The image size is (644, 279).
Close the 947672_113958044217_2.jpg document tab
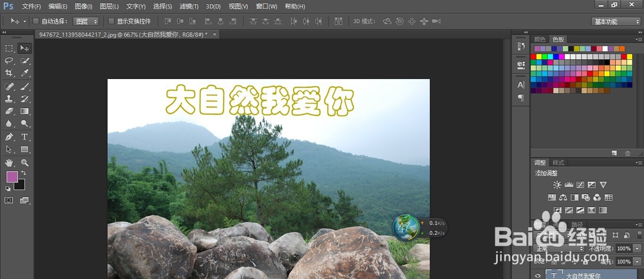point(214,35)
